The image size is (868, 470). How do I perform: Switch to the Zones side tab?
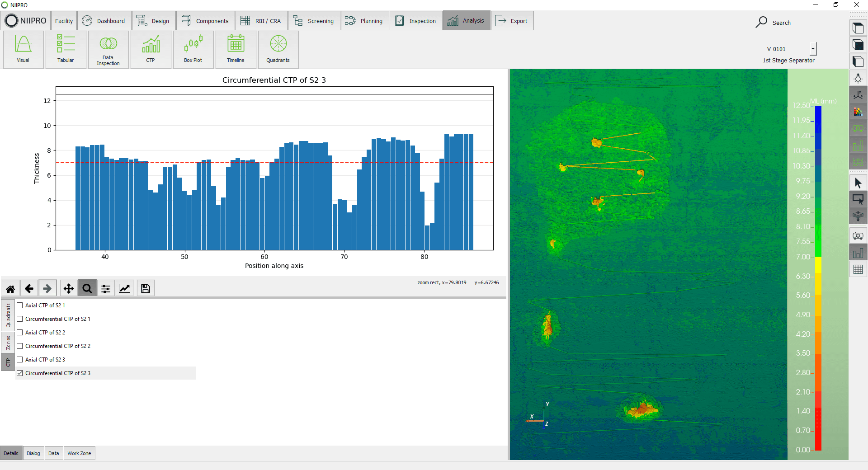8,343
